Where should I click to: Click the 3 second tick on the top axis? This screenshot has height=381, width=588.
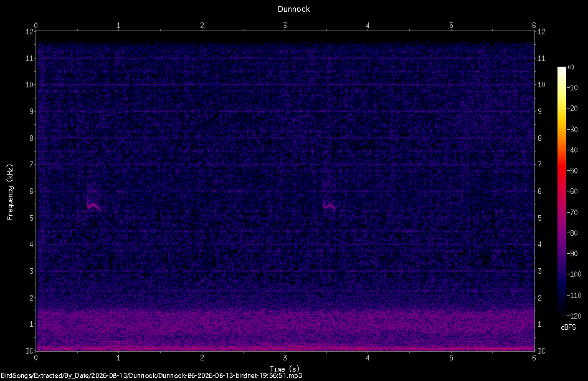pyautogui.click(x=285, y=26)
